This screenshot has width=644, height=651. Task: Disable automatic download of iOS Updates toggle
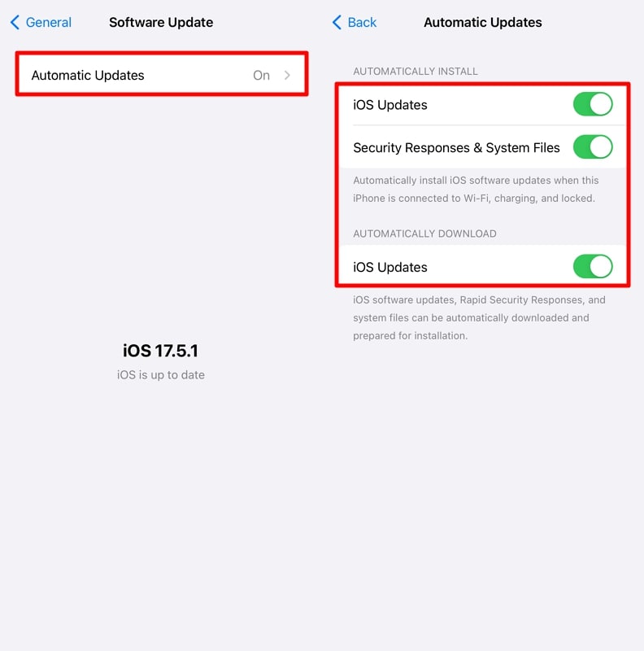(x=593, y=267)
